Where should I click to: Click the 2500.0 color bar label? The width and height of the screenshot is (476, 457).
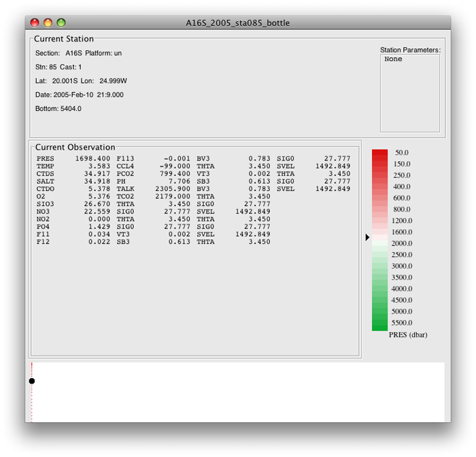(402, 254)
